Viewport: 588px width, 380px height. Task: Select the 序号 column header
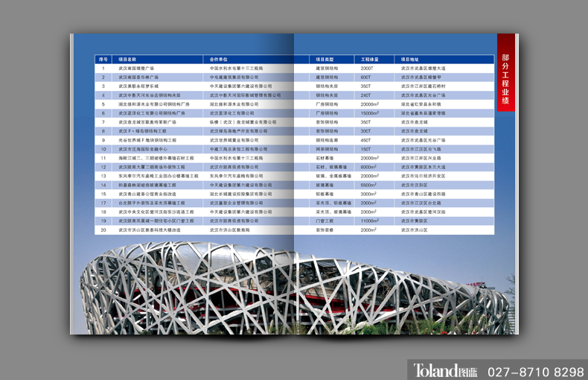[103, 59]
